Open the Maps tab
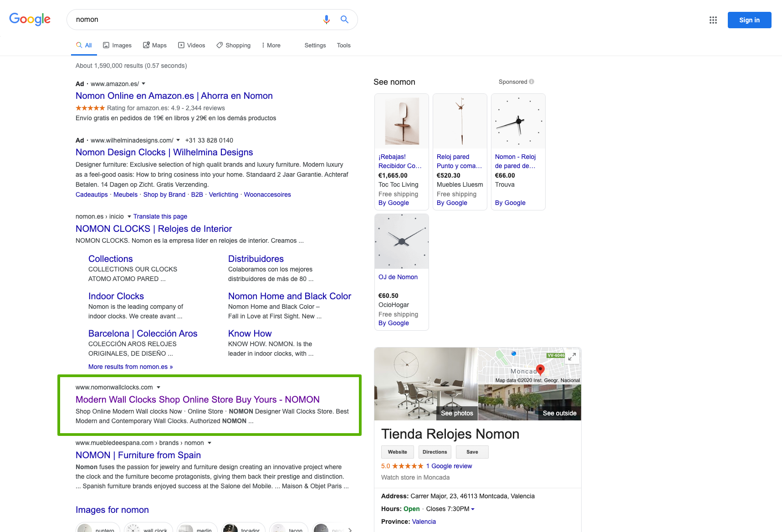The width and height of the screenshot is (782, 532). 155,45
